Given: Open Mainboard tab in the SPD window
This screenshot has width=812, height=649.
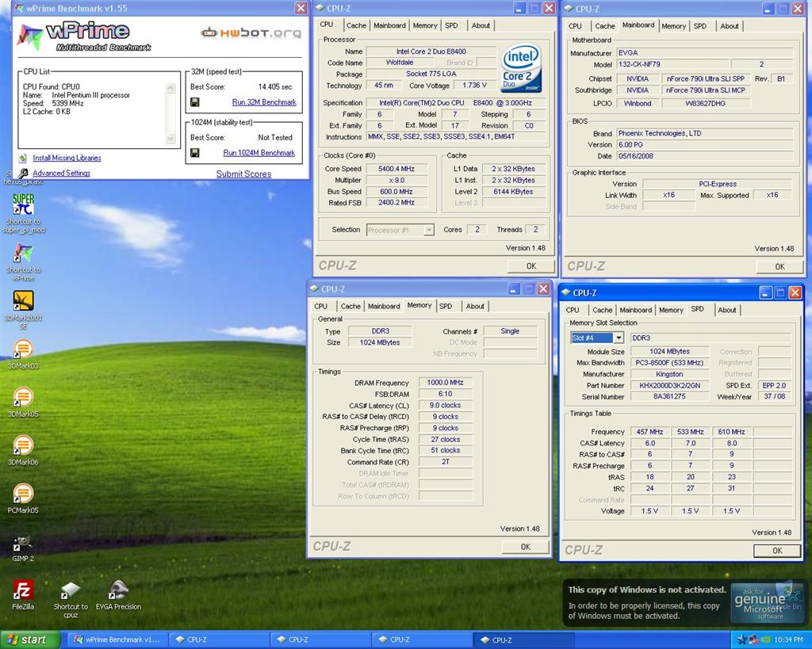Looking at the screenshot, I should 636,310.
